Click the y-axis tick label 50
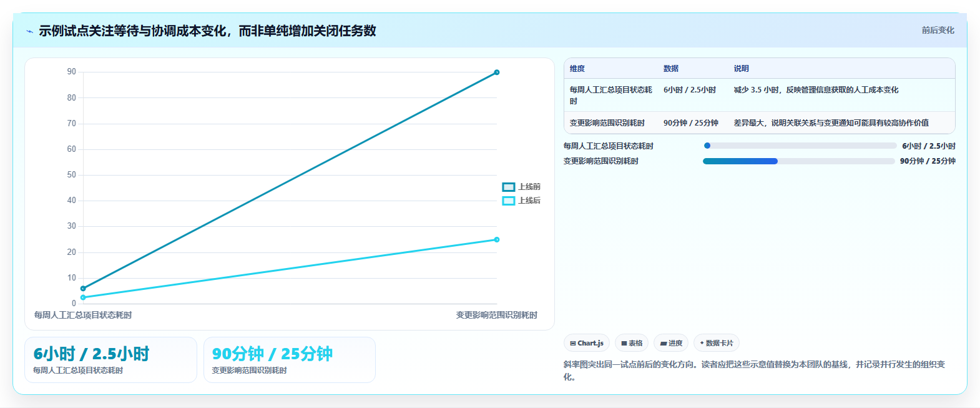980x408 pixels. (72, 175)
